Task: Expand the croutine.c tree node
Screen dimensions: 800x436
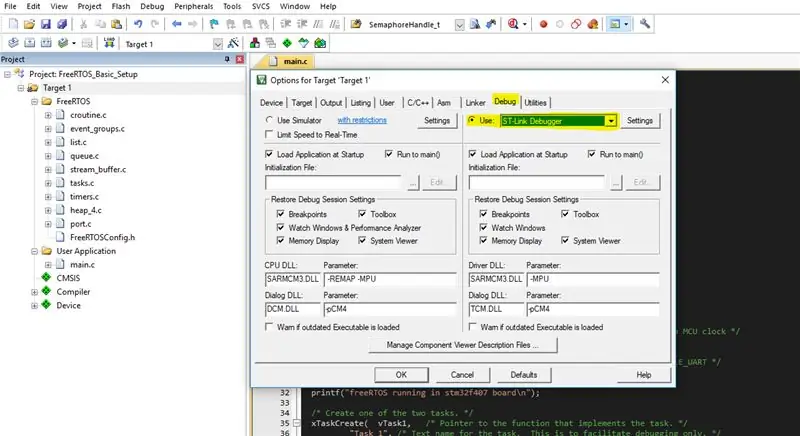Action: [48, 115]
